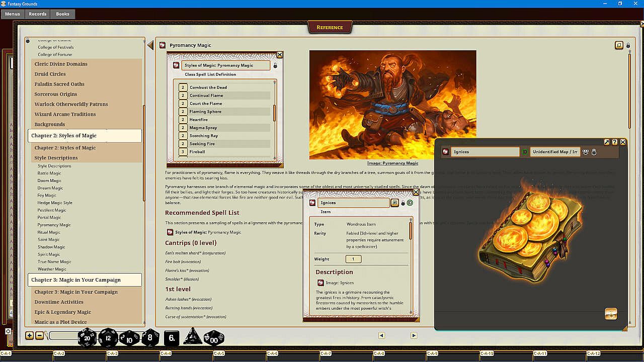Click the reference index search field

point(63,336)
